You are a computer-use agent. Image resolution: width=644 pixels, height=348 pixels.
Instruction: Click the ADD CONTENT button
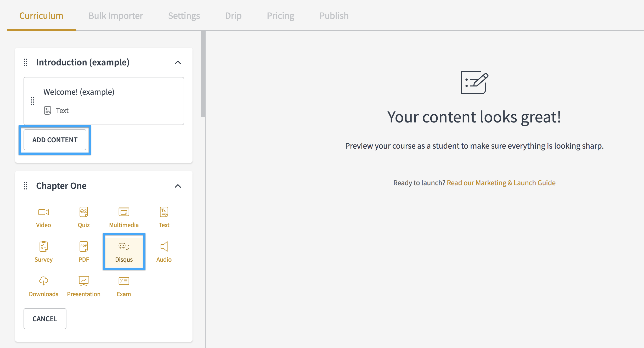(x=55, y=140)
